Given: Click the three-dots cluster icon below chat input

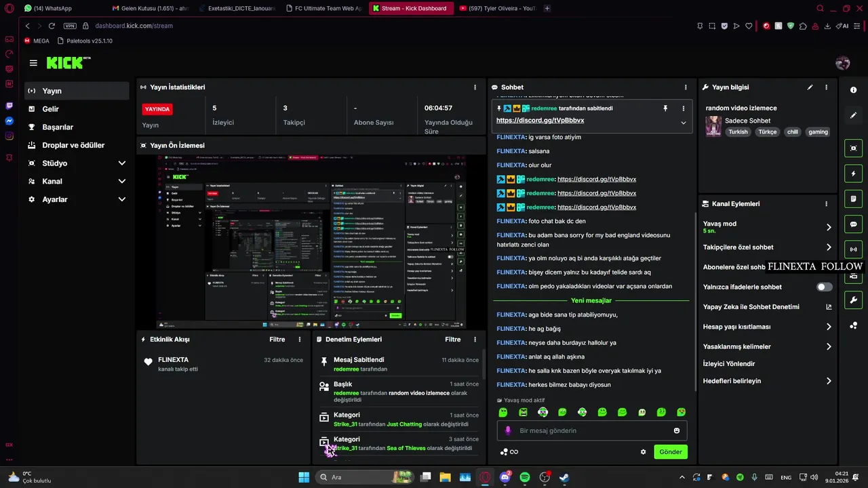Looking at the screenshot, I should pos(503,452).
